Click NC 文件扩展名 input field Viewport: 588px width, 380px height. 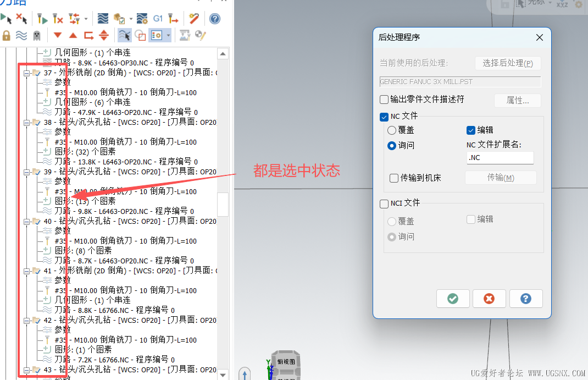[500, 157]
